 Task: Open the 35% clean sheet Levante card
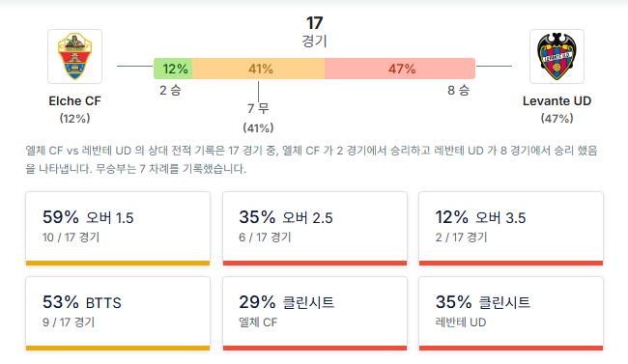511,313
